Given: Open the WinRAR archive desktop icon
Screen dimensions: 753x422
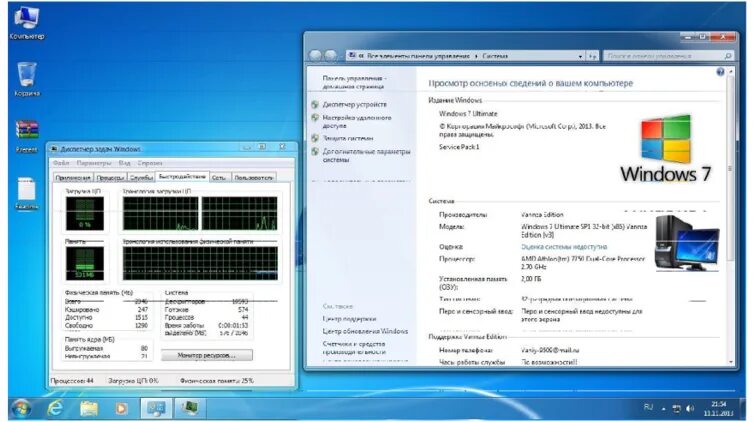Looking at the screenshot, I should coord(27,136).
